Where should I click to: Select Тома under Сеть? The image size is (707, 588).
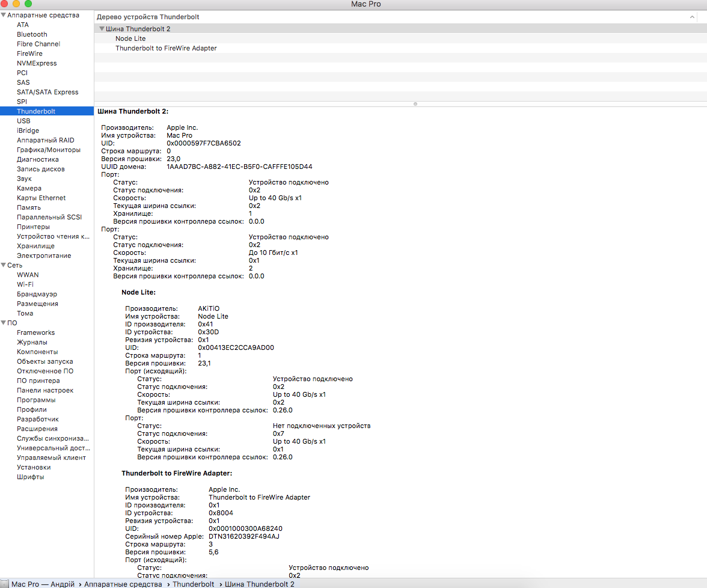pyautogui.click(x=25, y=313)
